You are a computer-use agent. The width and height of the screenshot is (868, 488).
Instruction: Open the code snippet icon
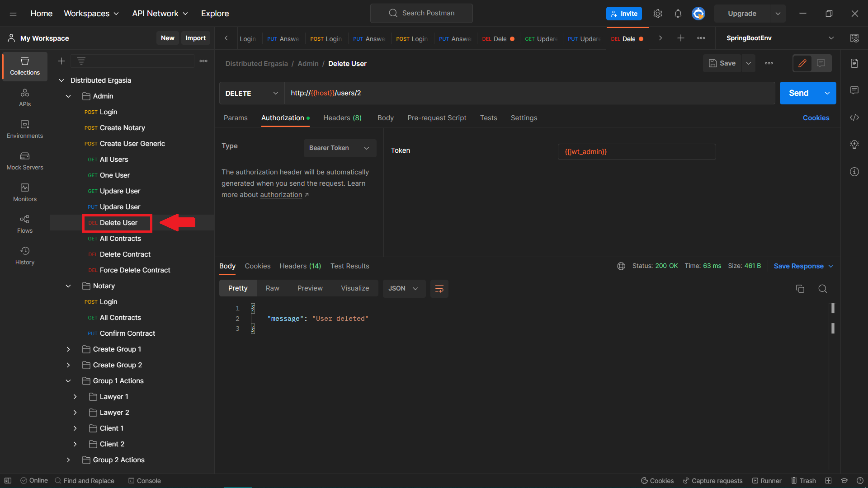pyautogui.click(x=854, y=117)
